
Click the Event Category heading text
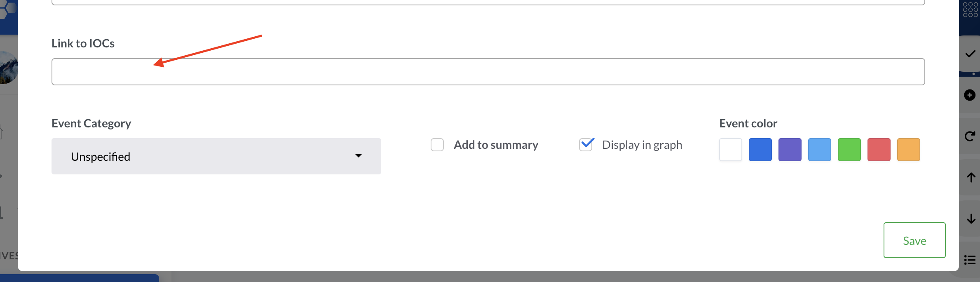tap(91, 123)
